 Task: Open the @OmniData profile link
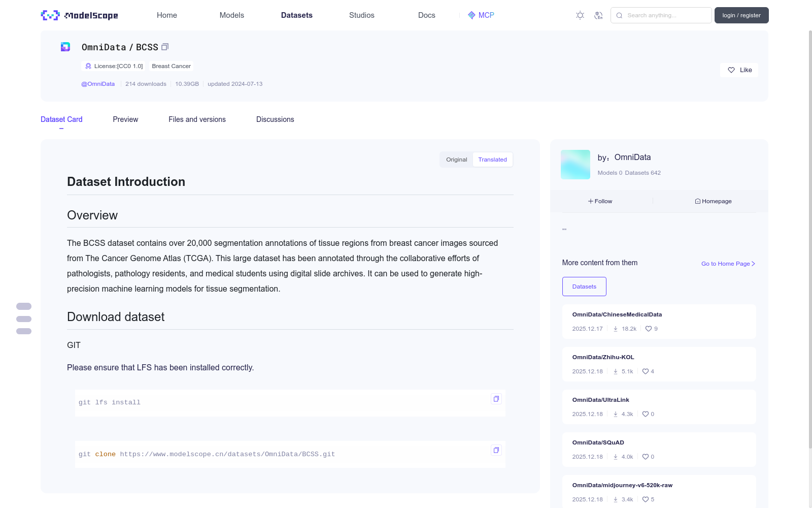click(98, 84)
